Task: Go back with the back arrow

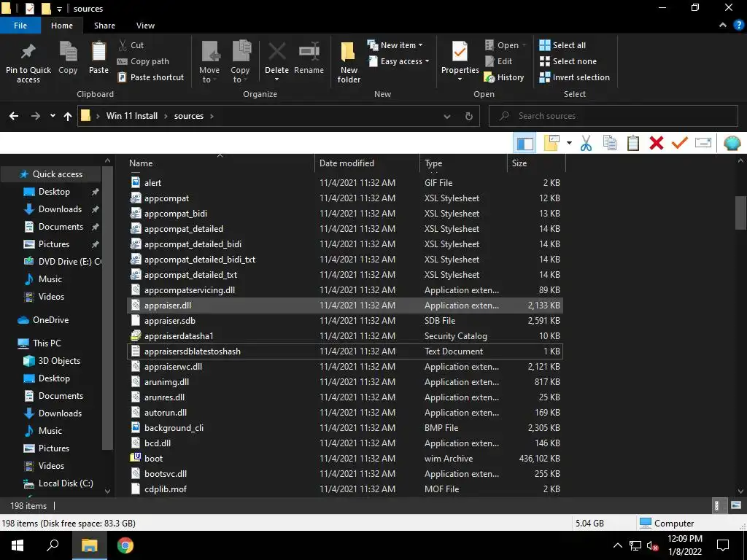Action: (14, 116)
